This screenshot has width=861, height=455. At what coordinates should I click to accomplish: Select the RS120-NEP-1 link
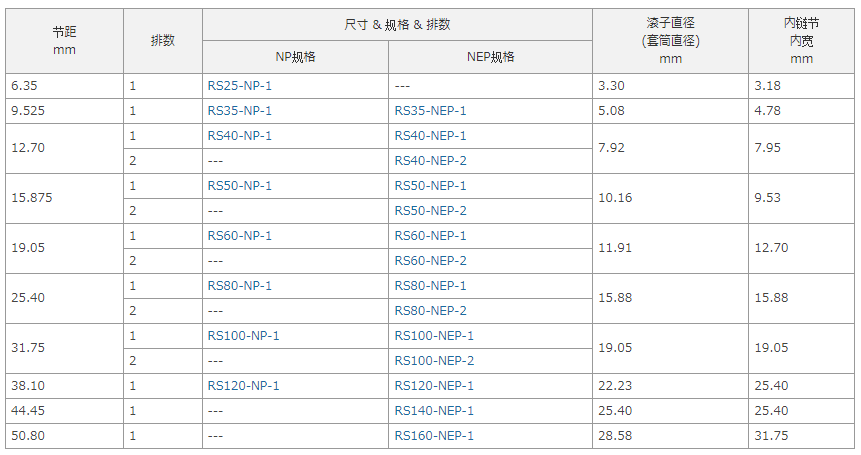pyautogui.click(x=434, y=386)
